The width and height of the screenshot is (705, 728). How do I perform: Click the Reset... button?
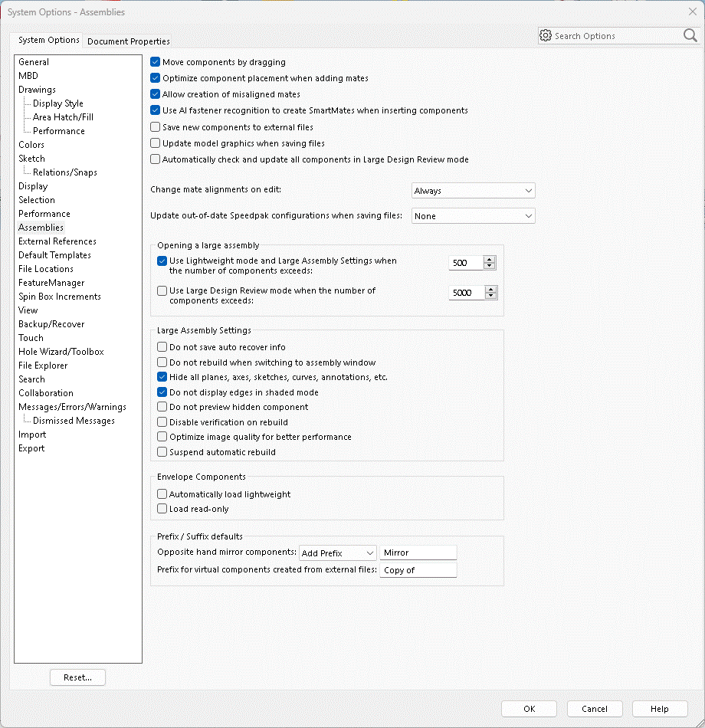[77, 677]
